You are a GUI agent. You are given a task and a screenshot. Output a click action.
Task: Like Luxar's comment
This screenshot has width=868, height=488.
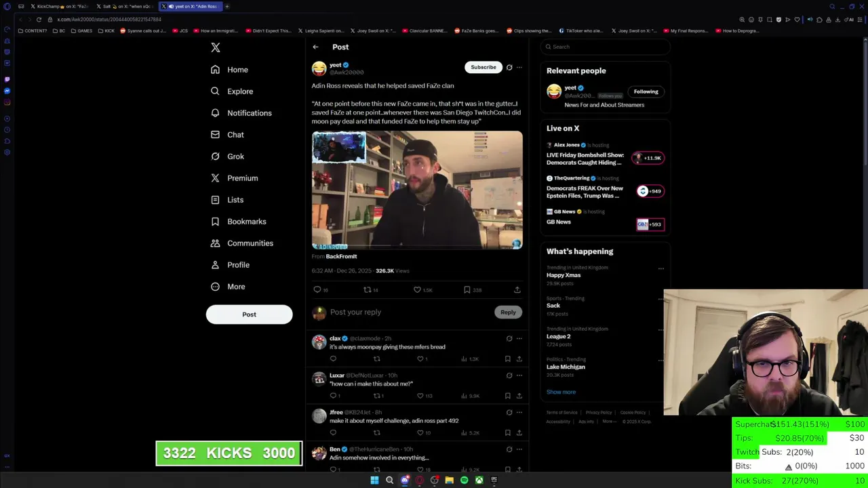pyautogui.click(x=420, y=396)
